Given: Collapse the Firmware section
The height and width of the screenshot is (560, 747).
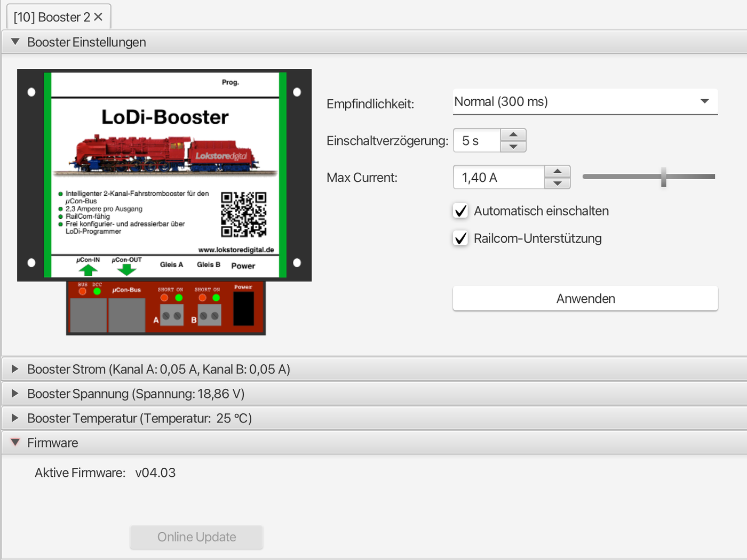Looking at the screenshot, I should coord(15,443).
